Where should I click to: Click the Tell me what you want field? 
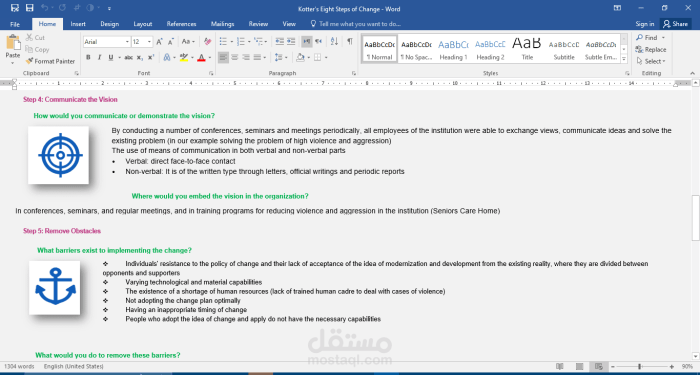coord(356,24)
